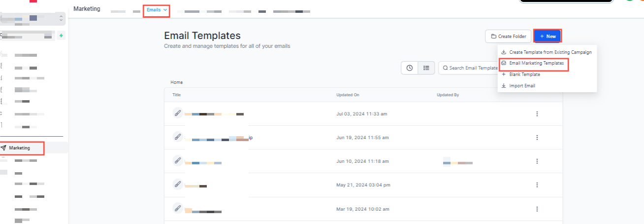The height and width of the screenshot is (224, 644).
Task: Click date Mar 19, 2024 10:02 am
Action: point(362,209)
